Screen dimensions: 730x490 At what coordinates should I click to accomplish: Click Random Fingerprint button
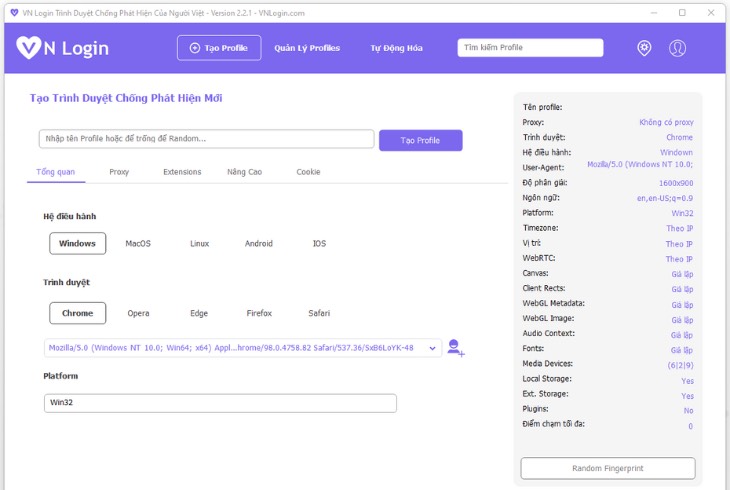pos(608,468)
